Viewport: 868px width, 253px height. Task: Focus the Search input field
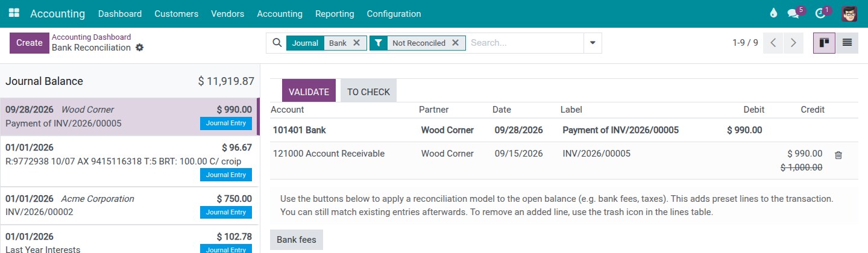[526, 43]
